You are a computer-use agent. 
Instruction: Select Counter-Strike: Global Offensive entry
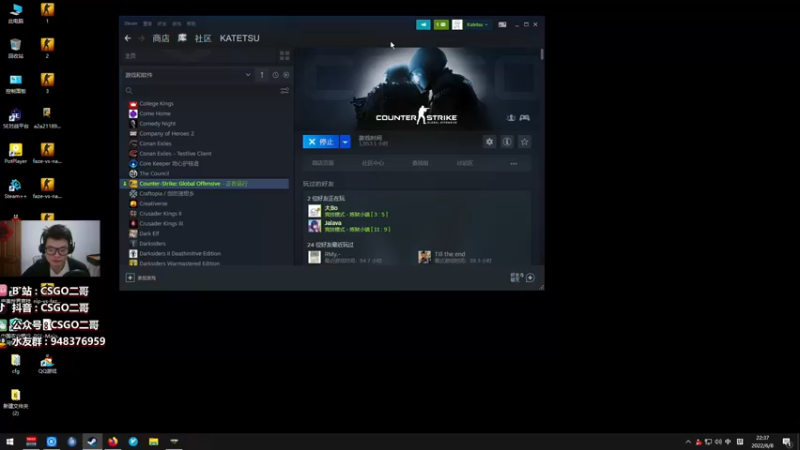click(204, 184)
